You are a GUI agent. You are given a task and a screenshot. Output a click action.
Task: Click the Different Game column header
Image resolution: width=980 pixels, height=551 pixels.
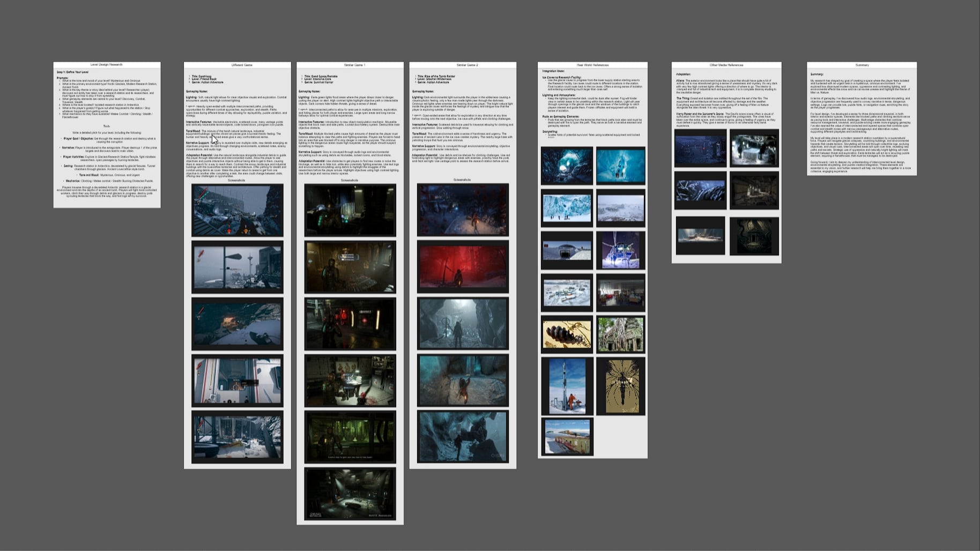coord(242,65)
